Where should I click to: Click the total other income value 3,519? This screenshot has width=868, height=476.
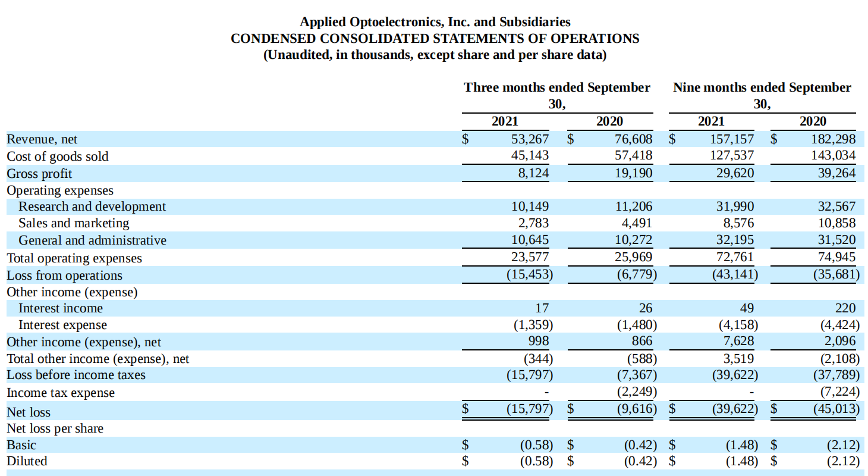pos(738,359)
